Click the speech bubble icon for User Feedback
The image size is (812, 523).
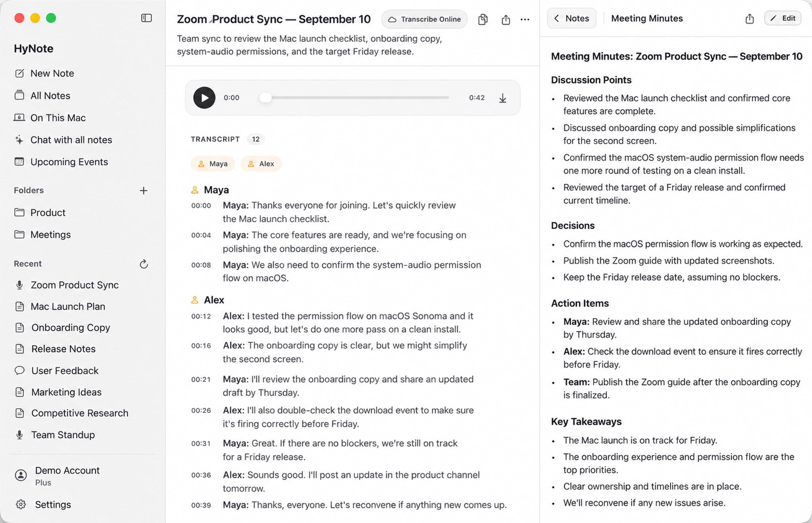pyautogui.click(x=20, y=370)
